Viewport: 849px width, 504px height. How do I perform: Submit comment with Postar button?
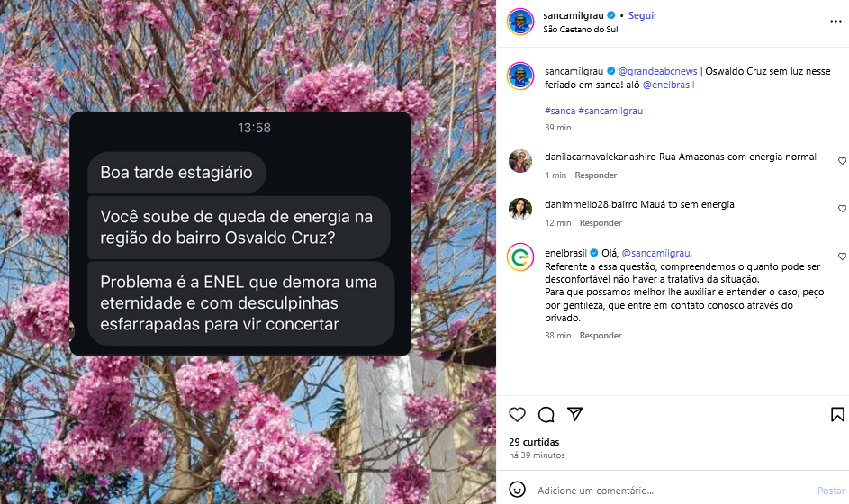(831, 490)
